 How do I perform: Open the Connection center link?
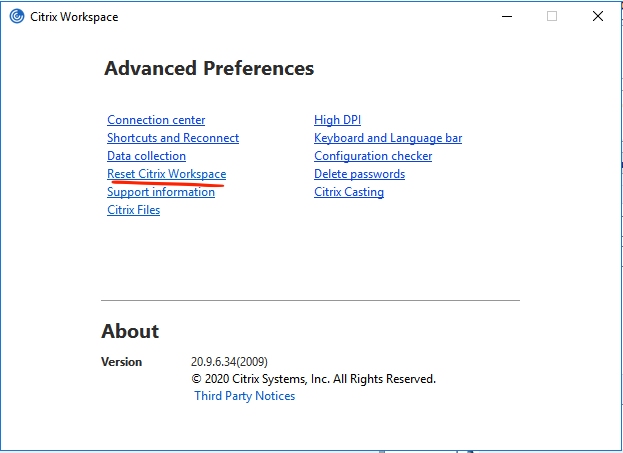(156, 120)
